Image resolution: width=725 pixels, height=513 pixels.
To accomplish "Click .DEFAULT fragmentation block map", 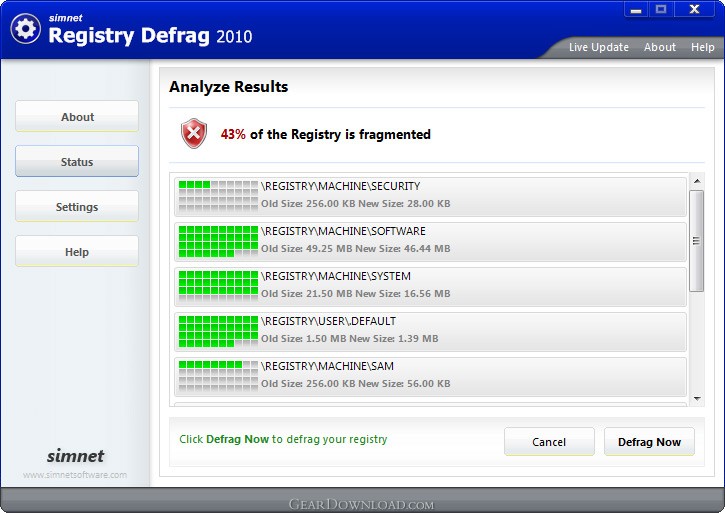I will coord(218,331).
